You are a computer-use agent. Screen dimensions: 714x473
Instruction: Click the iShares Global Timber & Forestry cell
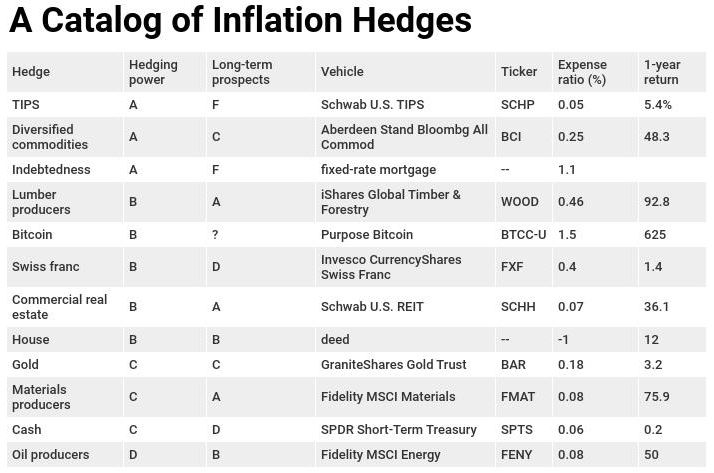pos(391,202)
